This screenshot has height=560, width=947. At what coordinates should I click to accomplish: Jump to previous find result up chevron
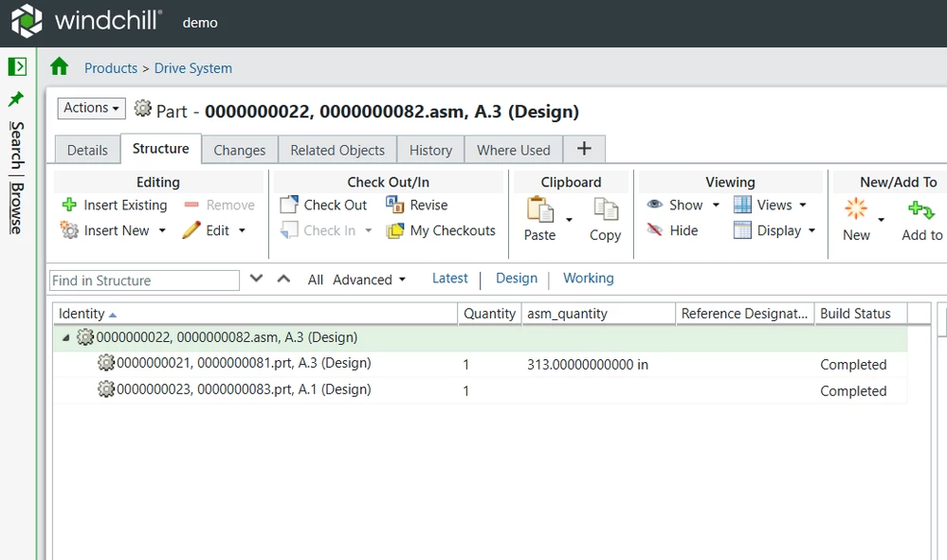tap(283, 279)
